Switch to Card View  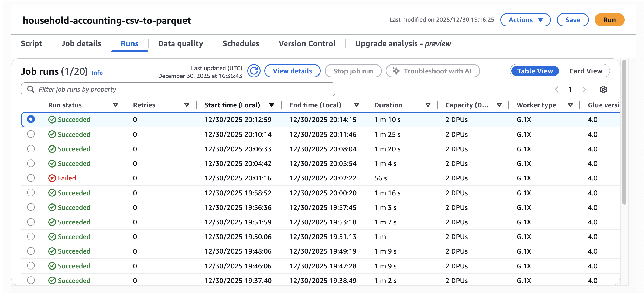click(x=585, y=71)
